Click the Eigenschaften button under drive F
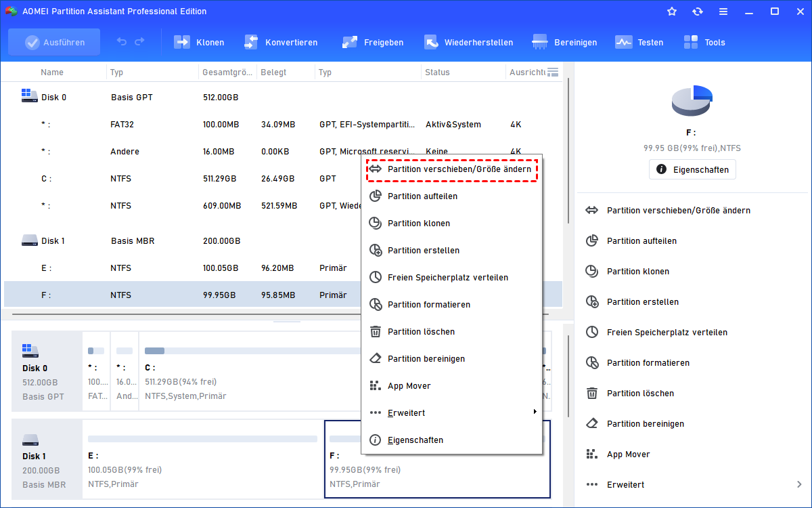Image resolution: width=812 pixels, height=508 pixels. 692,169
